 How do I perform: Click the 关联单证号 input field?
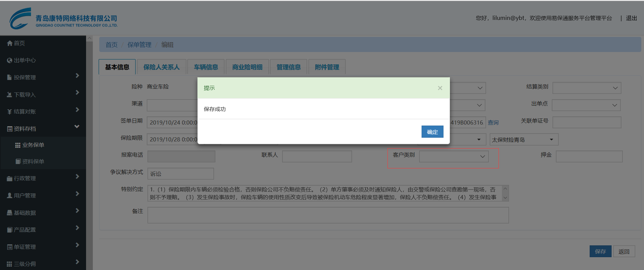pyautogui.click(x=587, y=122)
